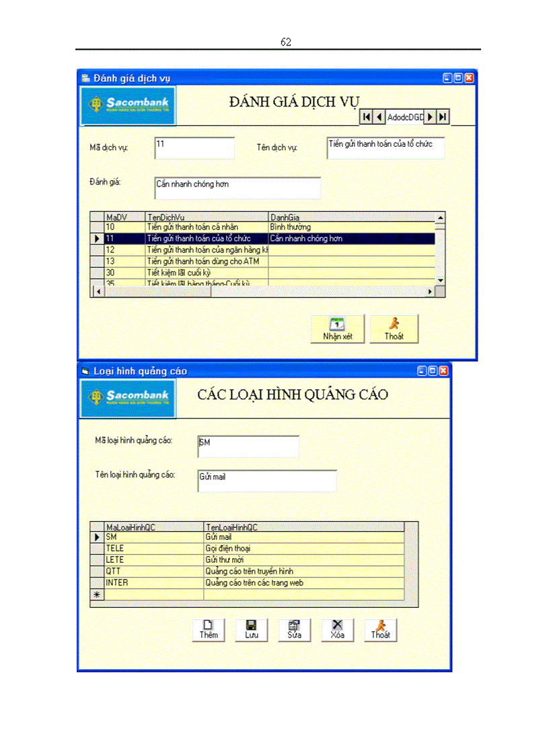The image size is (549, 756).
Task: Click inside the Mã dịch vụ input field
Action: [x=194, y=147]
